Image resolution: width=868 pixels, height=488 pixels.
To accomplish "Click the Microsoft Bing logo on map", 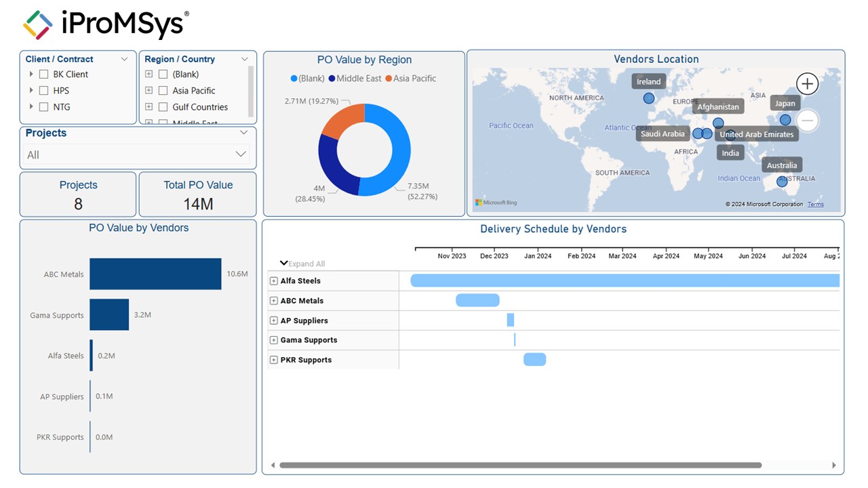I will tap(496, 203).
